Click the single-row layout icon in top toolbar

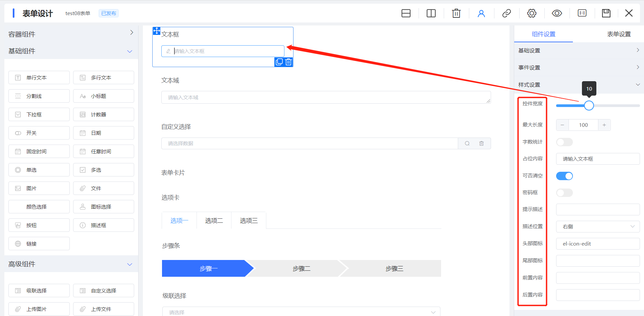tap(406, 13)
